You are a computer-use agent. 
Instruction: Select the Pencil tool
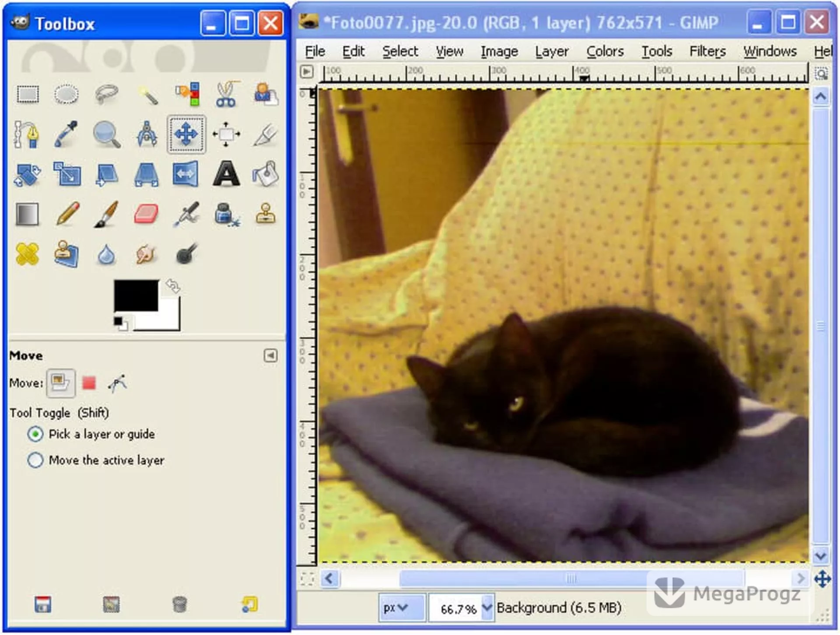[67, 214]
